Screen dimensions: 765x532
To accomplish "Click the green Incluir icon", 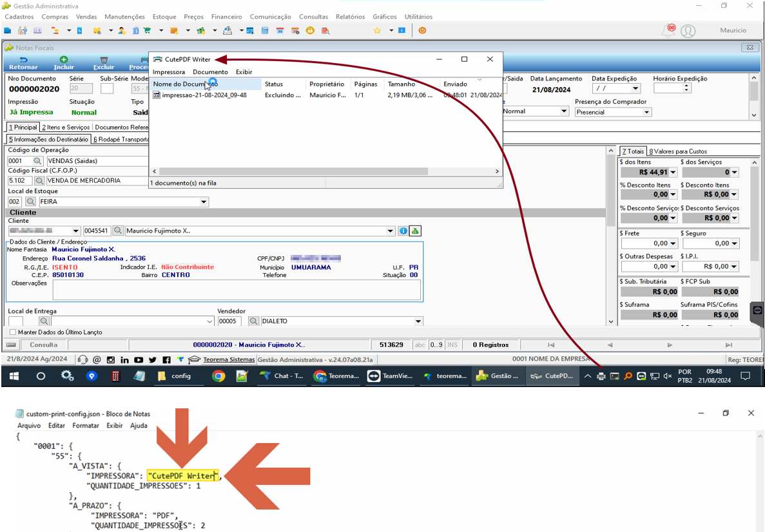I will click(x=63, y=59).
